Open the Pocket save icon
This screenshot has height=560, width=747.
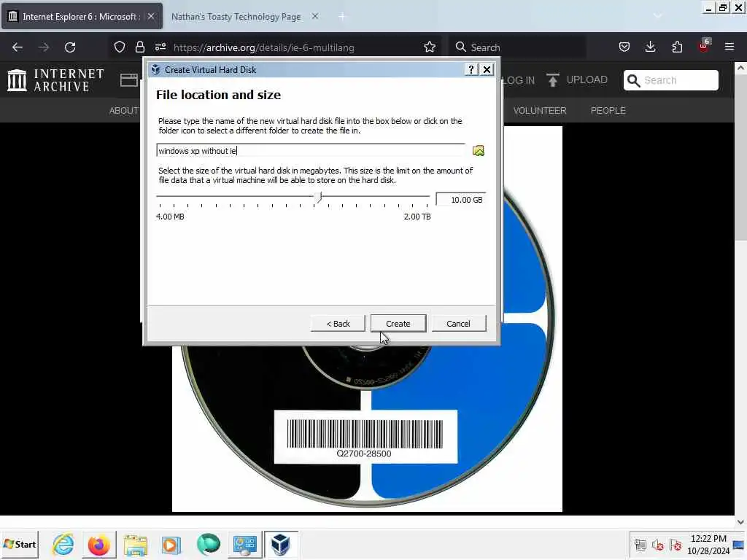[x=624, y=47]
